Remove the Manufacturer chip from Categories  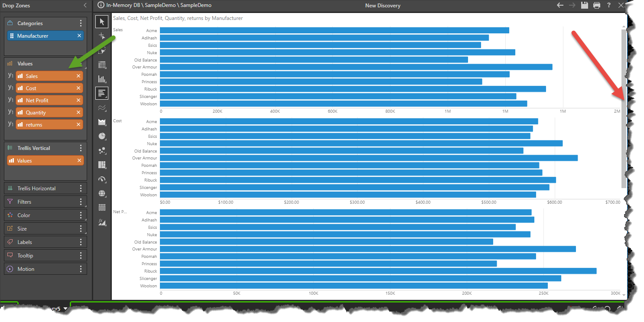pos(79,36)
